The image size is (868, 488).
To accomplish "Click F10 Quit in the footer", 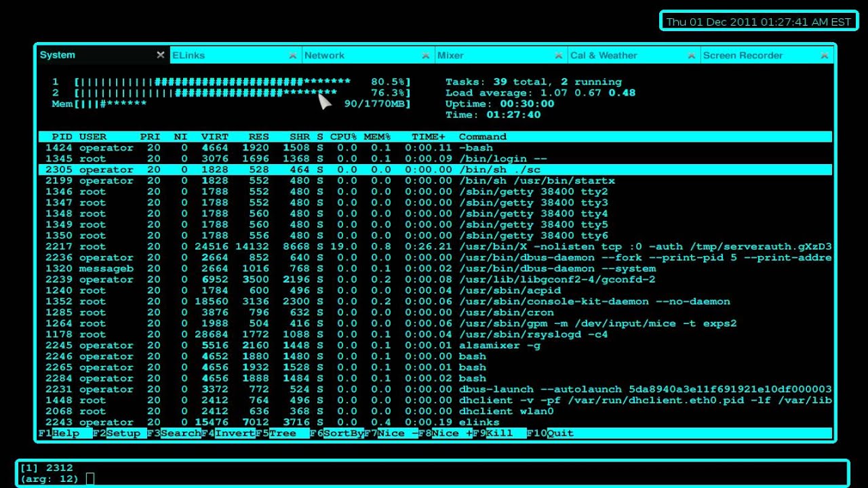I will pos(551,433).
